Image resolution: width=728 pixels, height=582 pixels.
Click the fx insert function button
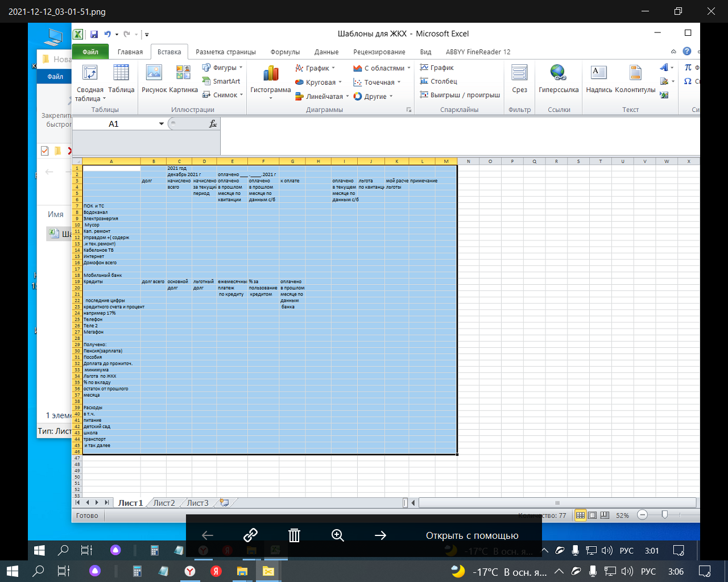(213, 124)
